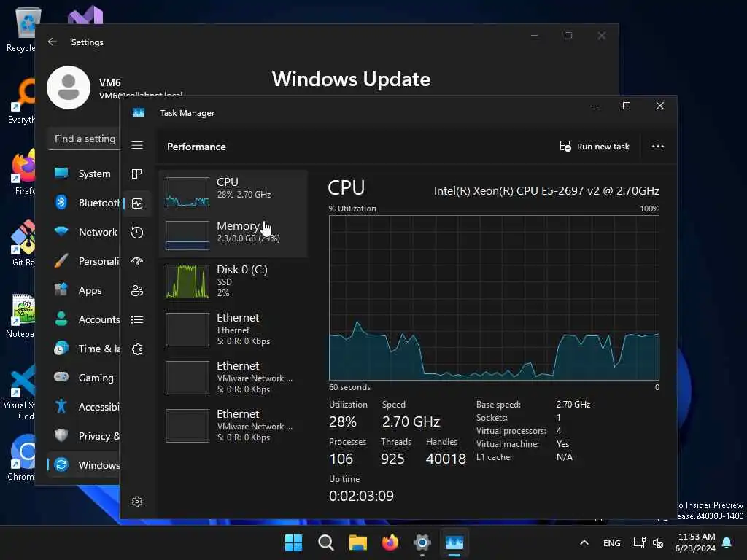
Task: Click the VM6 user profile avatar
Action: click(x=69, y=87)
